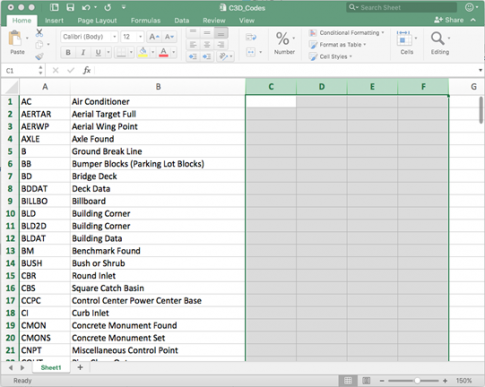485x387 pixels.
Task: Align text to the right
Action: tap(221, 45)
